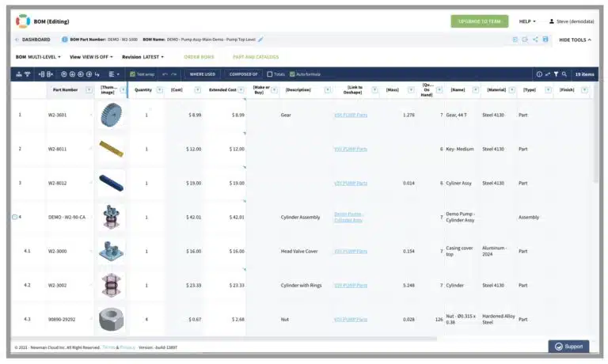Click the 19 items counter
Screen dimensions: 608x364
(x=584, y=74)
